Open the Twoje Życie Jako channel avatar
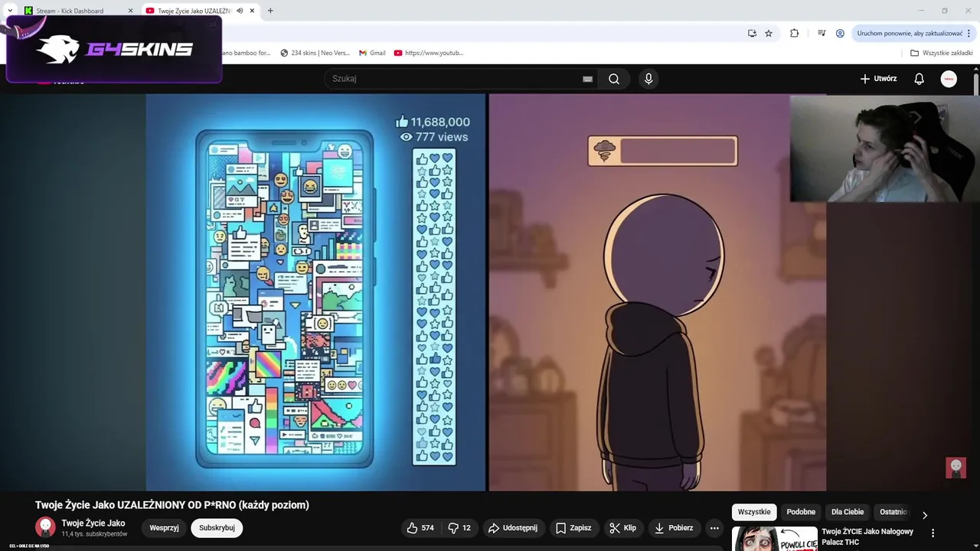 click(x=45, y=527)
